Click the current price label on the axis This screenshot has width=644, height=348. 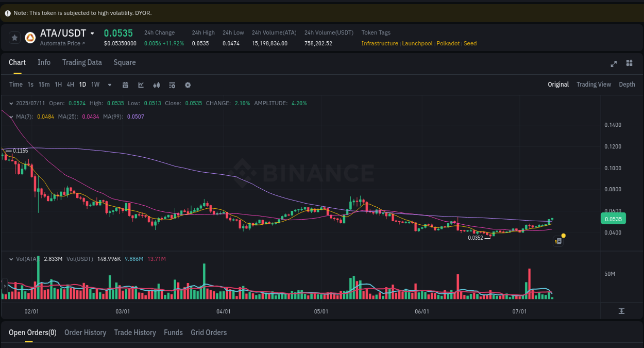pyautogui.click(x=613, y=219)
